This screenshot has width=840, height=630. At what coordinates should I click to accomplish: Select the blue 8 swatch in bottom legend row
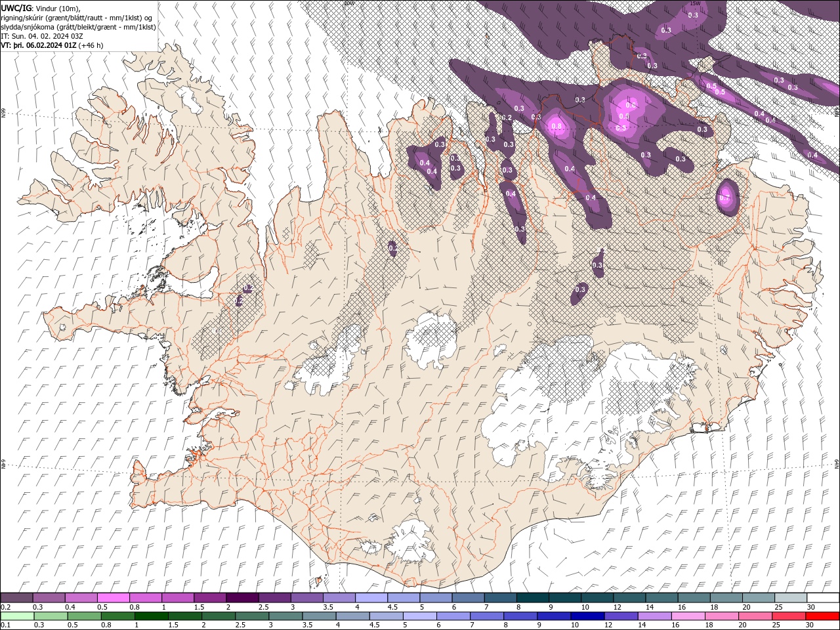pyautogui.click(x=520, y=616)
